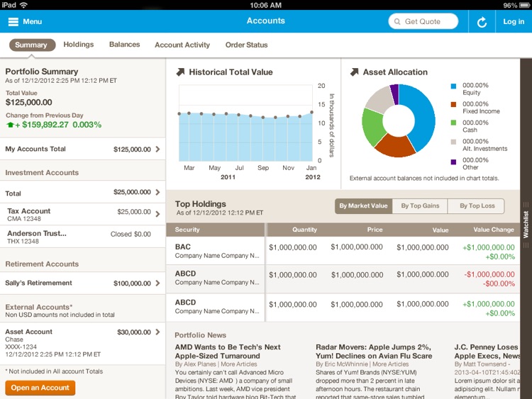
Task: Click the gray Alt. Investments swatch
Action: [x=453, y=142]
